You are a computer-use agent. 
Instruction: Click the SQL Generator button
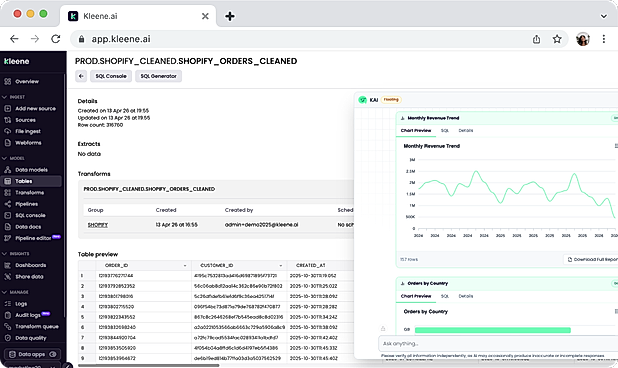pos(158,76)
